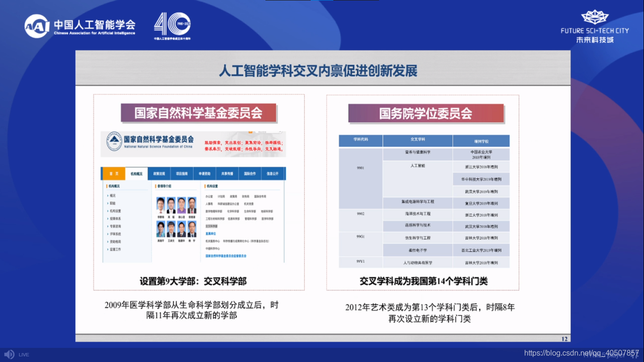
Task: Select the 共享传播 navigation tab
Action: [x=227, y=173]
